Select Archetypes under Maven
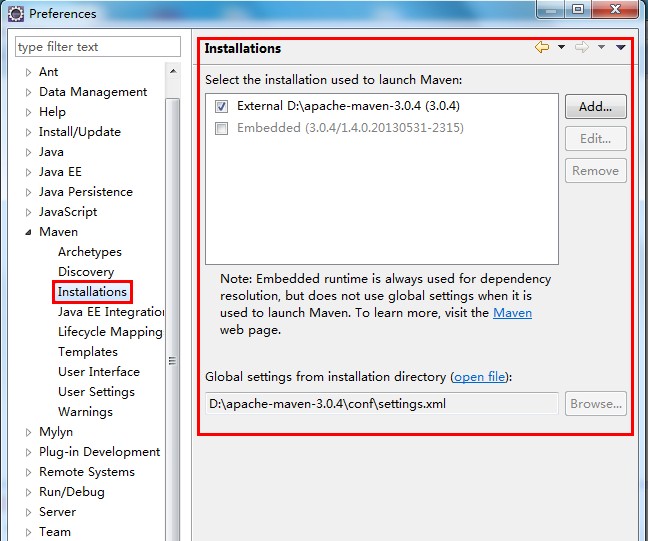 [90, 252]
